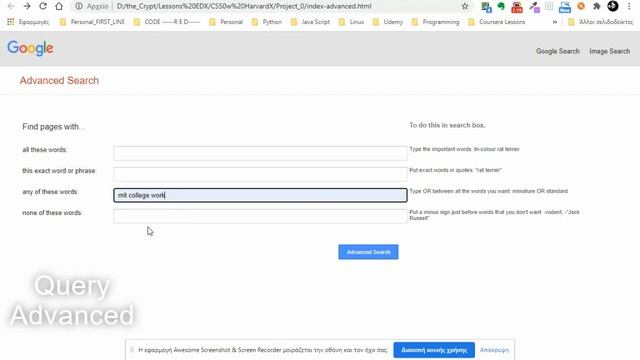Focus the 'this exact word or phrase' field

pyautogui.click(x=260, y=174)
